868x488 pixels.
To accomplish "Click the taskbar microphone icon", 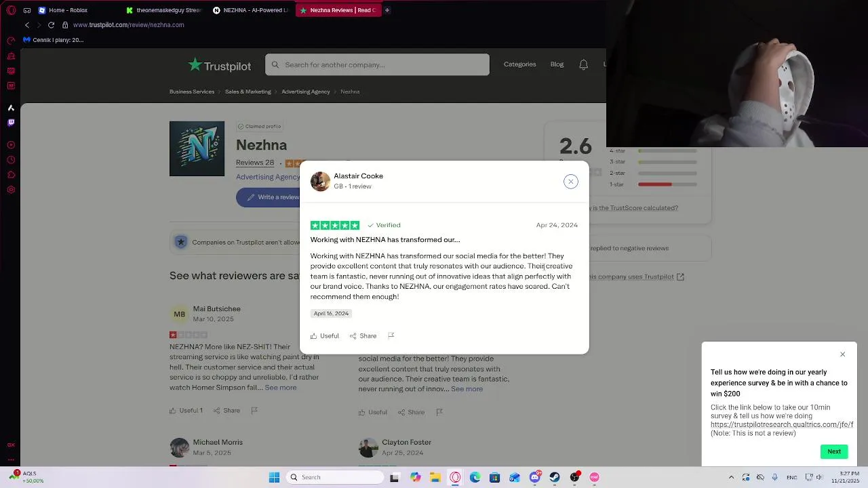I will [x=774, y=478].
